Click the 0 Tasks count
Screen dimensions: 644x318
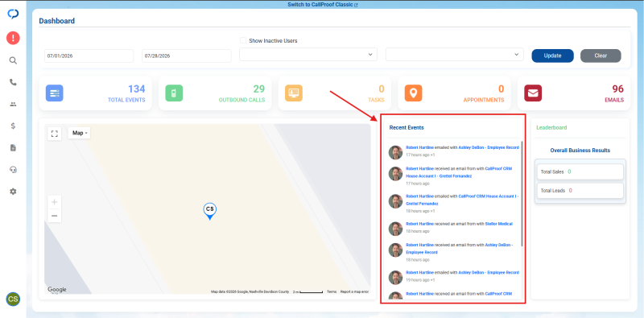click(382, 89)
